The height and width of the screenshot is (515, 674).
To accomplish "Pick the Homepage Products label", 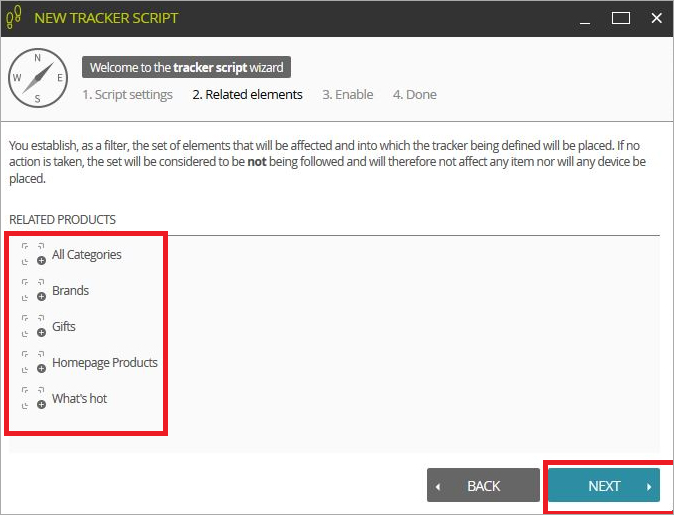I will point(105,363).
